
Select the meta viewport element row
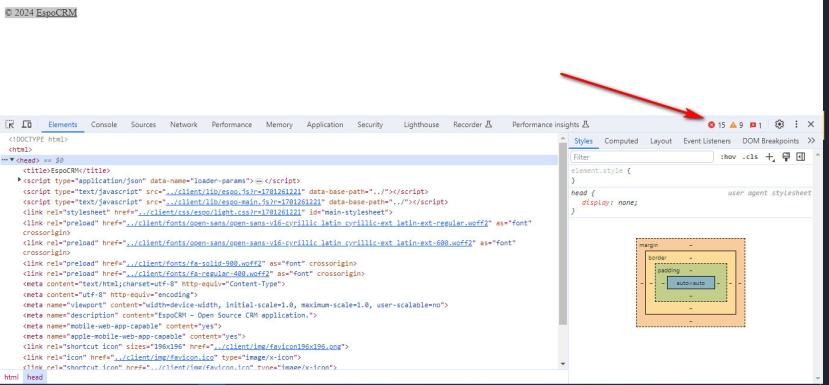[x=279, y=305]
